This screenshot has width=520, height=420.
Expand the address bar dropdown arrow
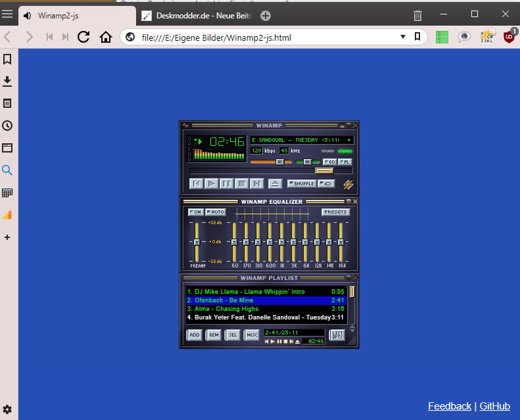pos(402,37)
